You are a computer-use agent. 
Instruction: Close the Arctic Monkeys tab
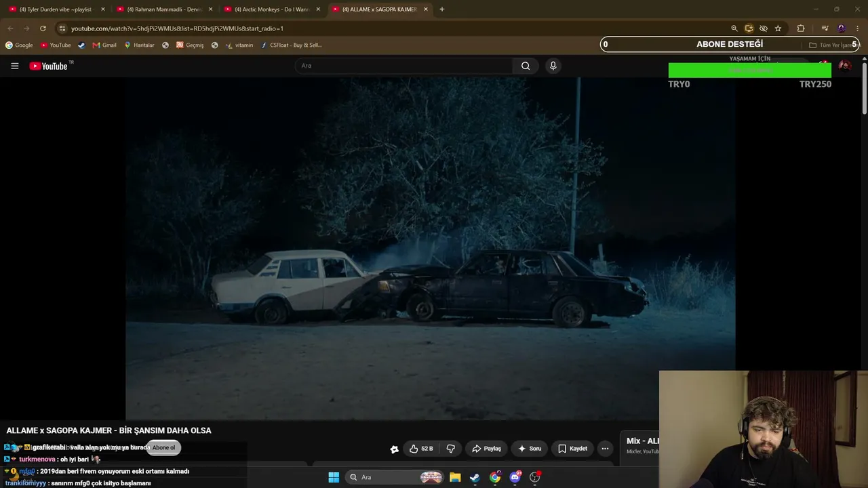coord(318,9)
